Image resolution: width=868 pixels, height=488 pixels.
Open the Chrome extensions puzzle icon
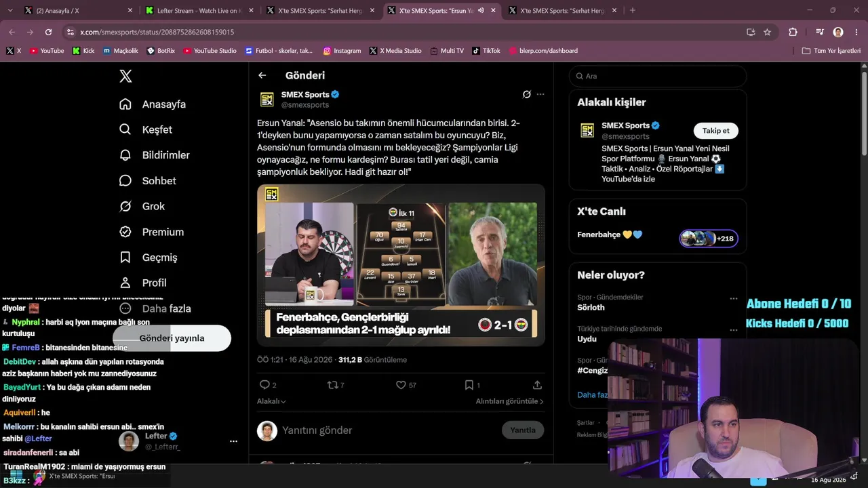point(793,32)
